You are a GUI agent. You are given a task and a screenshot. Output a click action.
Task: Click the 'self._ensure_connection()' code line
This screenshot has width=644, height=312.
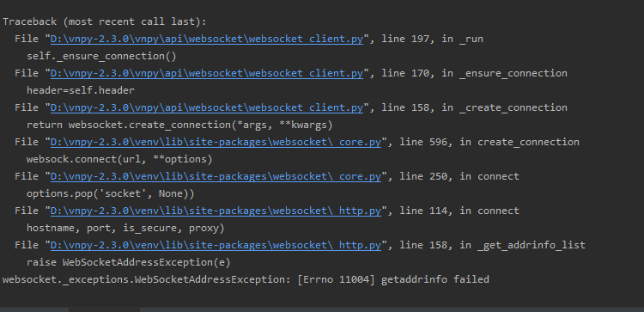coord(101,57)
